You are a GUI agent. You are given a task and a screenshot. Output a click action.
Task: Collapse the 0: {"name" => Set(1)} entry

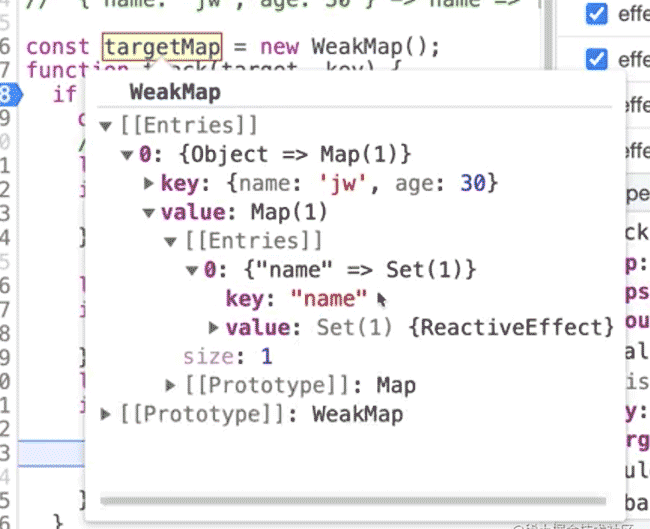(192, 270)
